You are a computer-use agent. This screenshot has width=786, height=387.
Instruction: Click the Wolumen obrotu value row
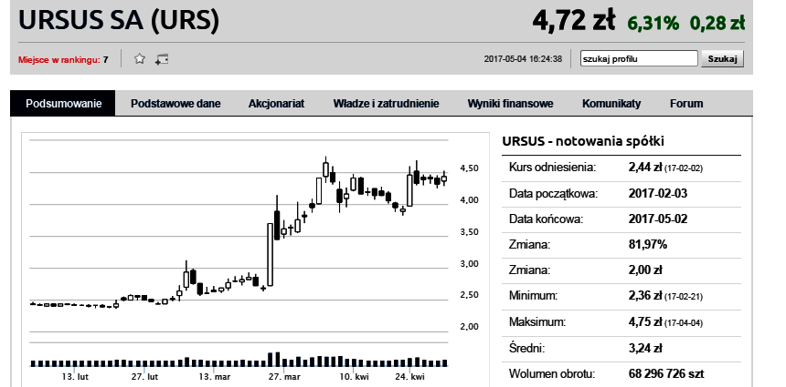pos(621,373)
